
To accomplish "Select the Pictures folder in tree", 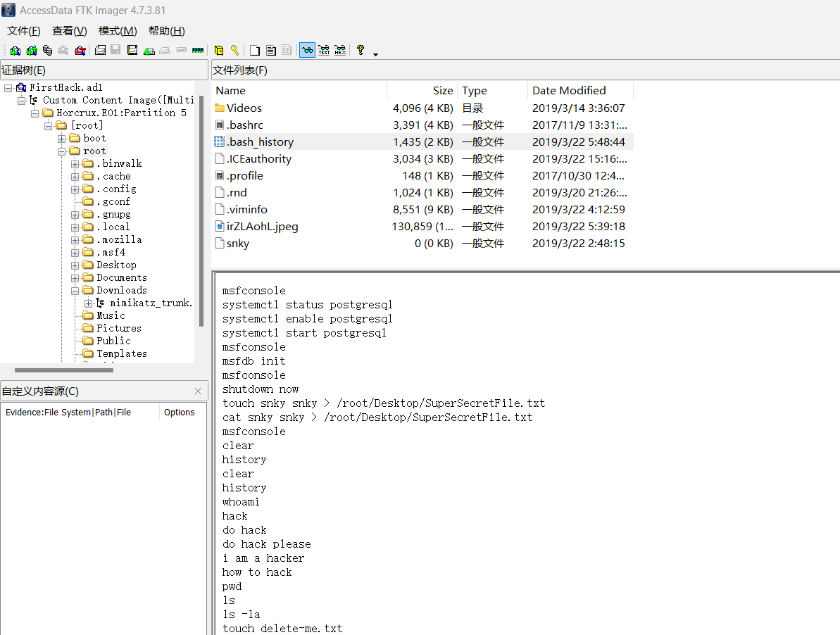I will [119, 328].
